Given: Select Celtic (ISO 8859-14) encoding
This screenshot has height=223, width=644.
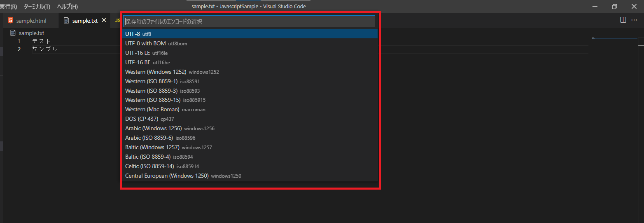Looking at the screenshot, I should tap(250, 166).
